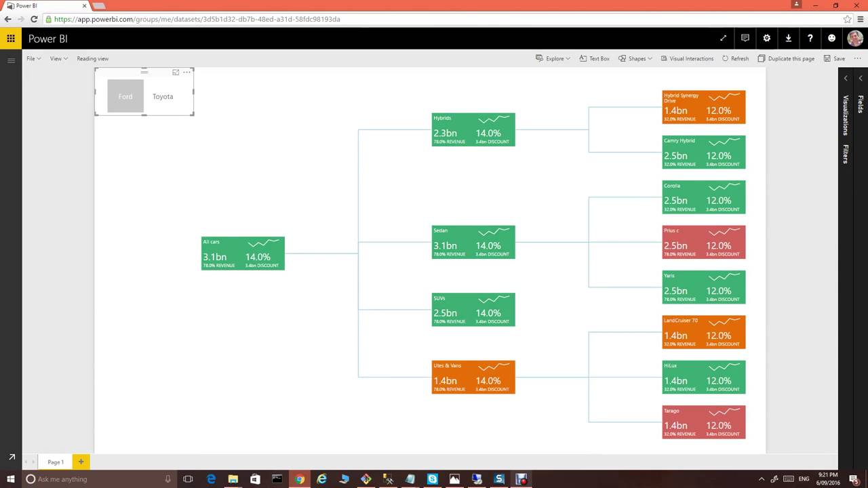Click the get data arrow icon
The image size is (868, 488).
point(11,457)
